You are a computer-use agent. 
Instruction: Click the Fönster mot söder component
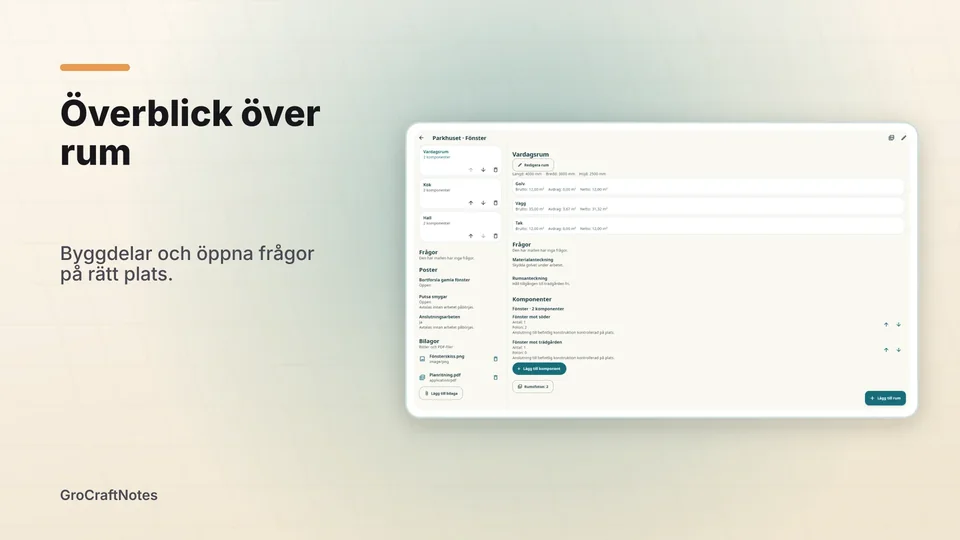click(x=563, y=324)
